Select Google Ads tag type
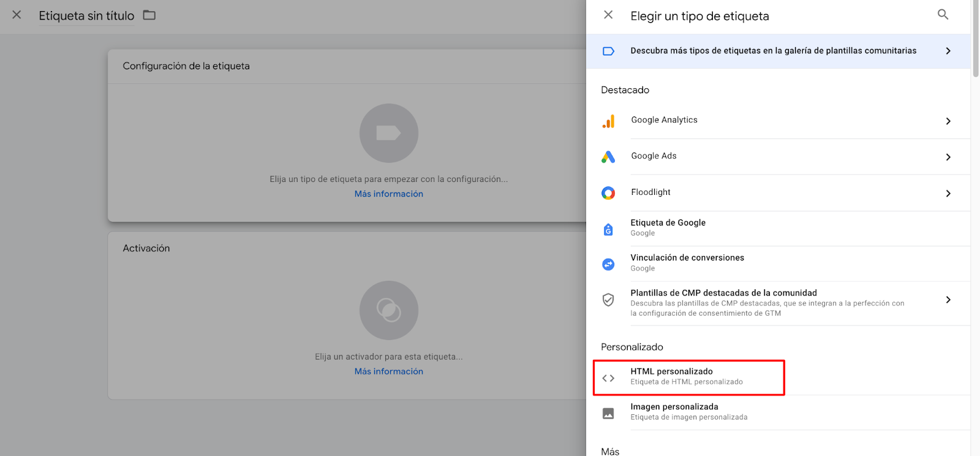Image resolution: width=980 pixels, height=456 pixels. click(x=778, y=157)
